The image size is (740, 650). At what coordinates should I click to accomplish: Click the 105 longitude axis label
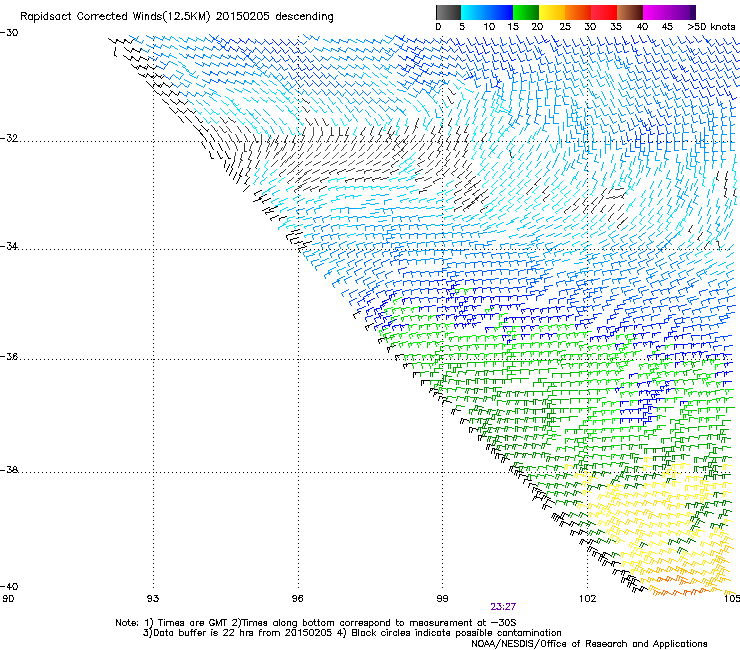(731, 599)
